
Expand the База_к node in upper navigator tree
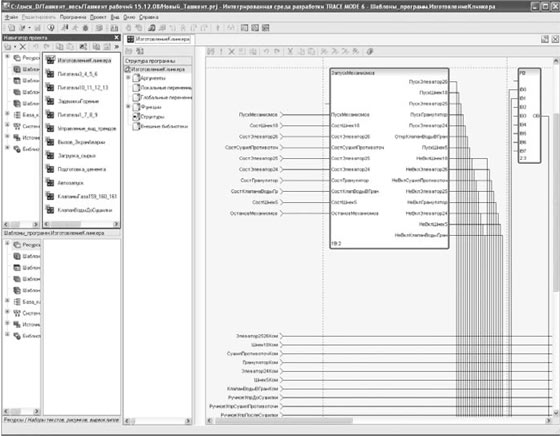(x=7, y=114)
